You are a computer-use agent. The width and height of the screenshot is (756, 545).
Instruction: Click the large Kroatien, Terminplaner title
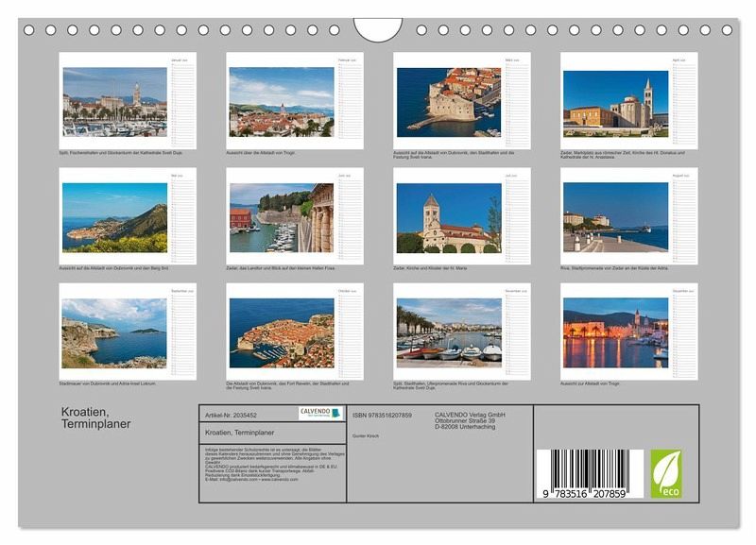(96, 418)
